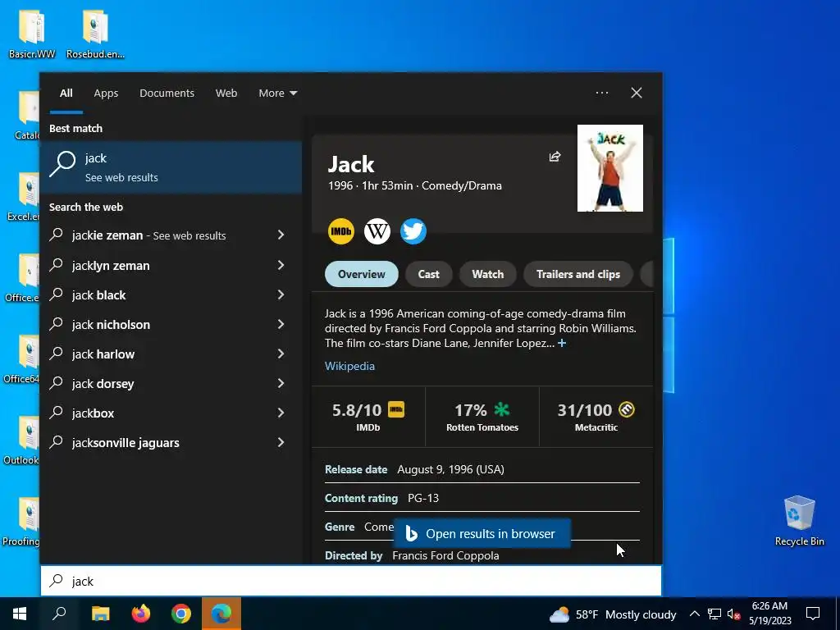Expand the jacksonville jaguars suggestion arrow

(281, 442)
